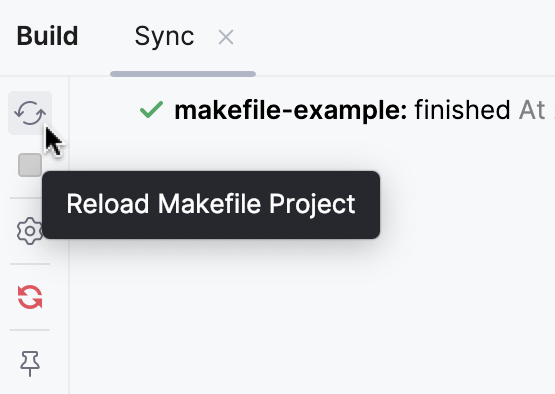
Task: Click the 'finished' status text
Action: 462,110
